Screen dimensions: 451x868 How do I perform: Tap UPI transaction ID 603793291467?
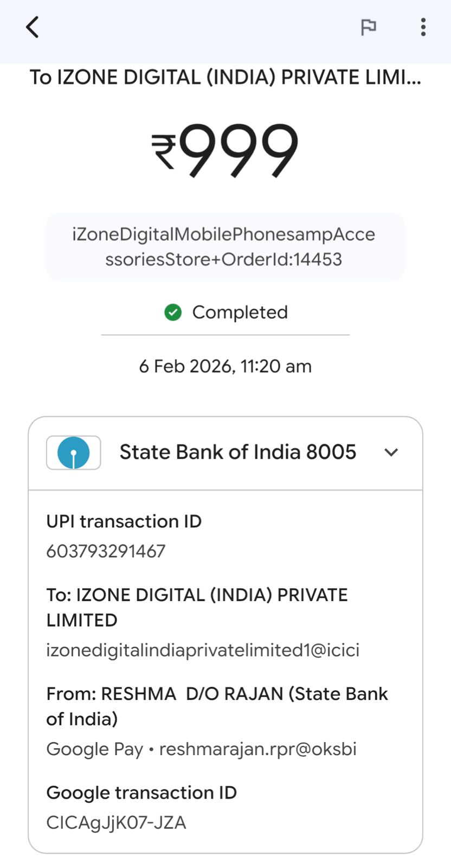click(106, 551)
